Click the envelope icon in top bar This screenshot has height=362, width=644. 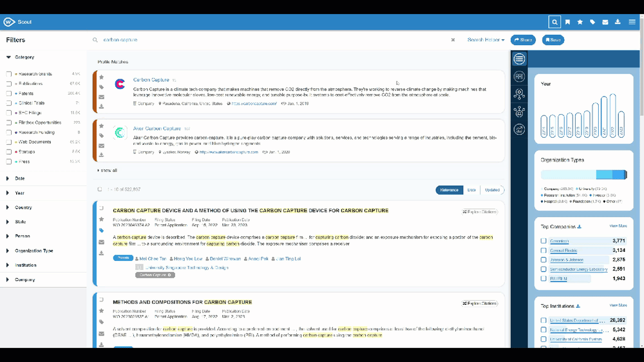click(605, 22)
